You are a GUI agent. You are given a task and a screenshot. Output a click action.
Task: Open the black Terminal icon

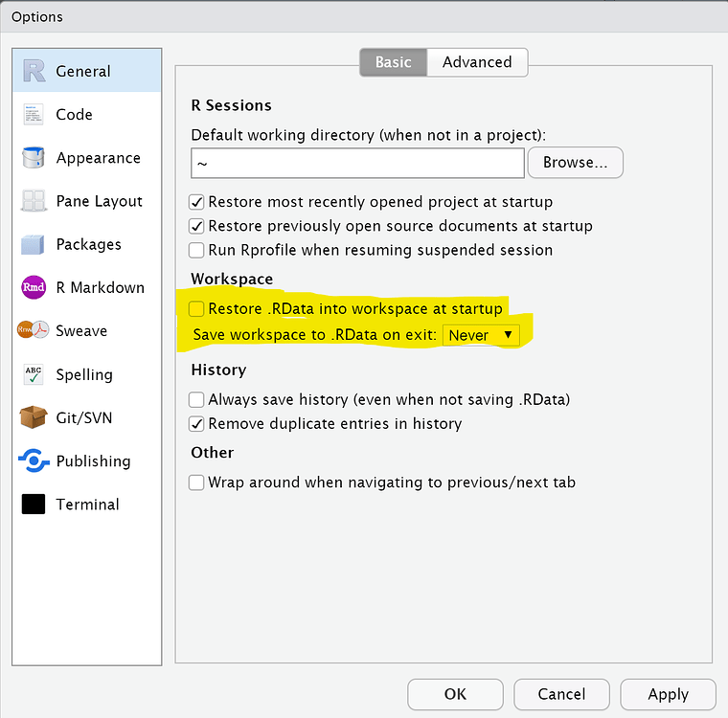click(x=34, y=505)
